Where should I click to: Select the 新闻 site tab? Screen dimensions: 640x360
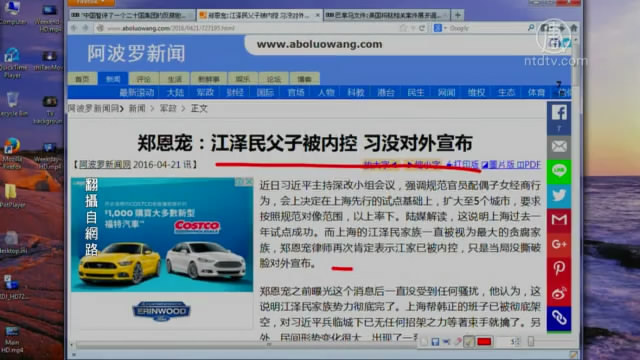[x=113, y=79]
